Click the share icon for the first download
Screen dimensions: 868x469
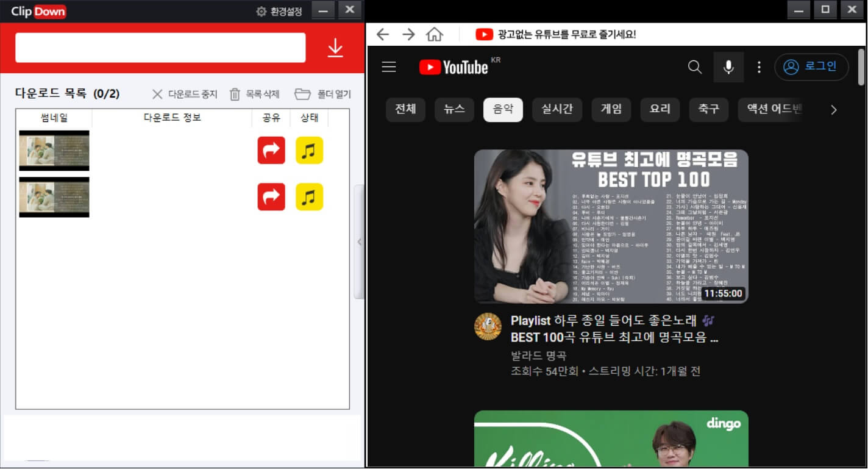coord(271,150)
